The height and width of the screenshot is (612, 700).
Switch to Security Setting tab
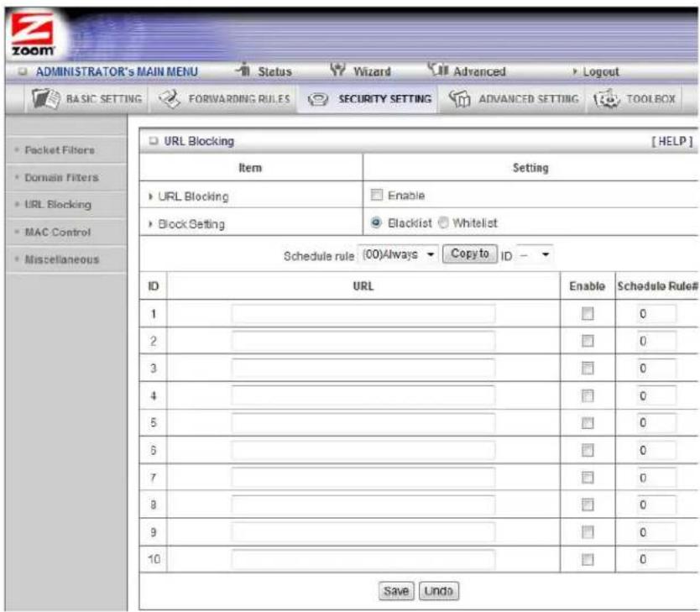click(x=369, y=99)
